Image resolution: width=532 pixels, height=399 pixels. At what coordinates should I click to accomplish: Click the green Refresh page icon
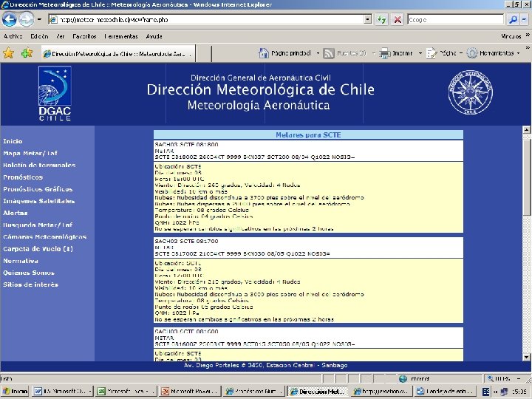click(382, 20)
